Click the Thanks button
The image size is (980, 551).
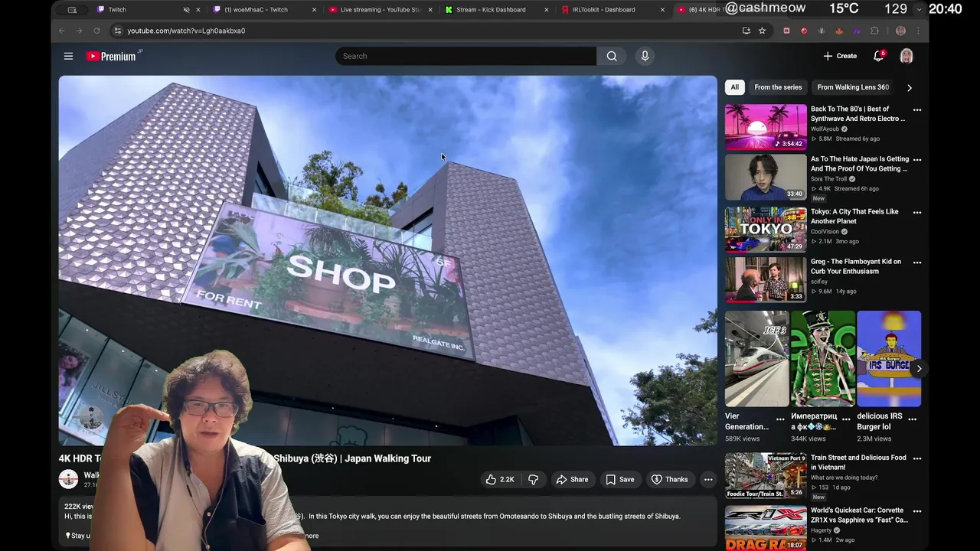670,479
